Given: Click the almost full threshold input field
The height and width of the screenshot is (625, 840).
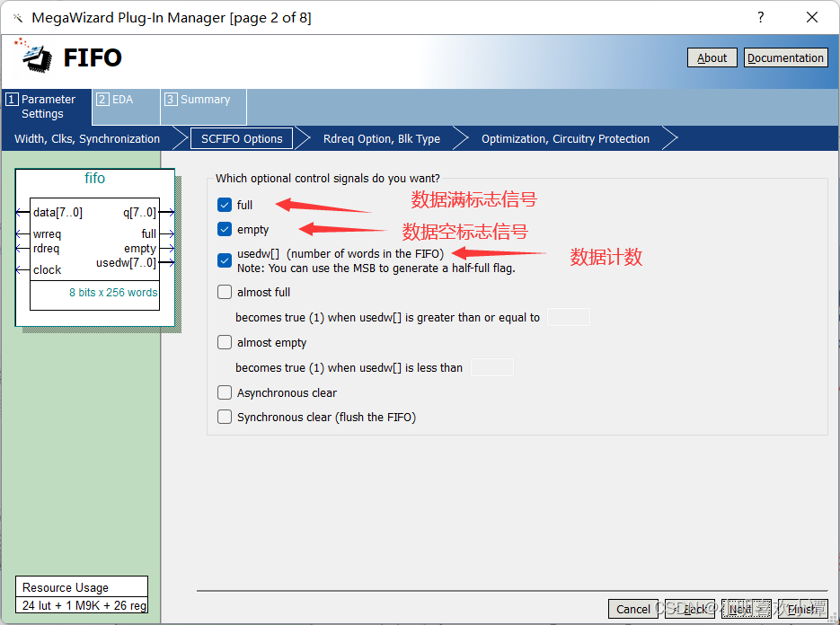Looking at the screenshot, I should pos(569,317).
